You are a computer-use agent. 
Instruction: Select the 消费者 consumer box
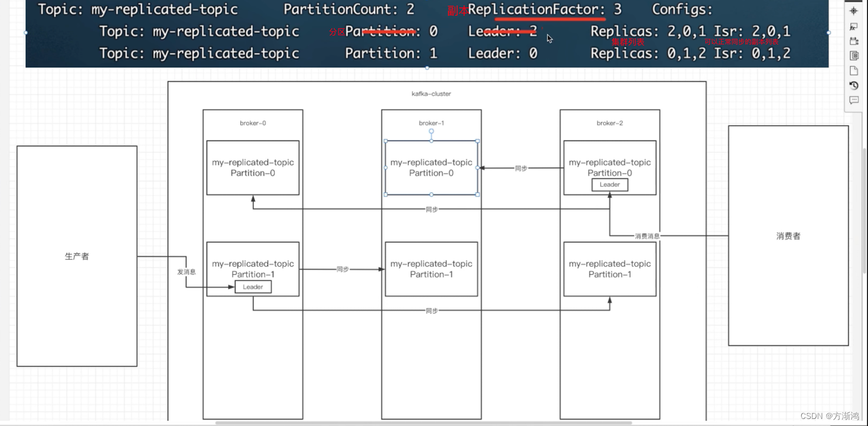(788, 236)
